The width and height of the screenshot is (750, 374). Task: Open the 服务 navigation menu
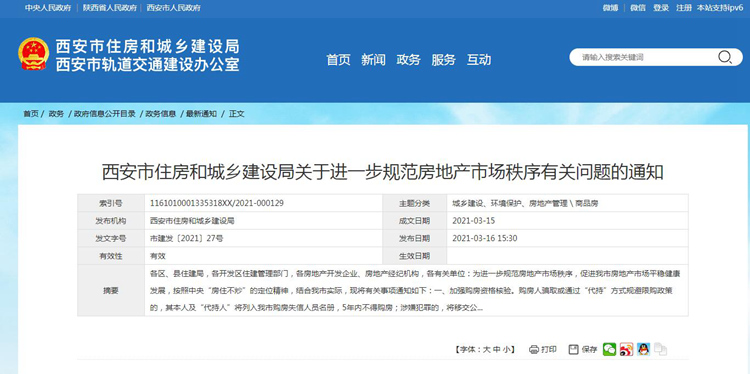[443, 60]
